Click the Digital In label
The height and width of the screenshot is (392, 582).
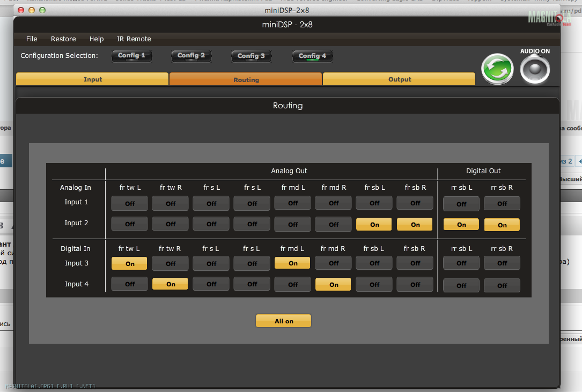pos(75,249)
